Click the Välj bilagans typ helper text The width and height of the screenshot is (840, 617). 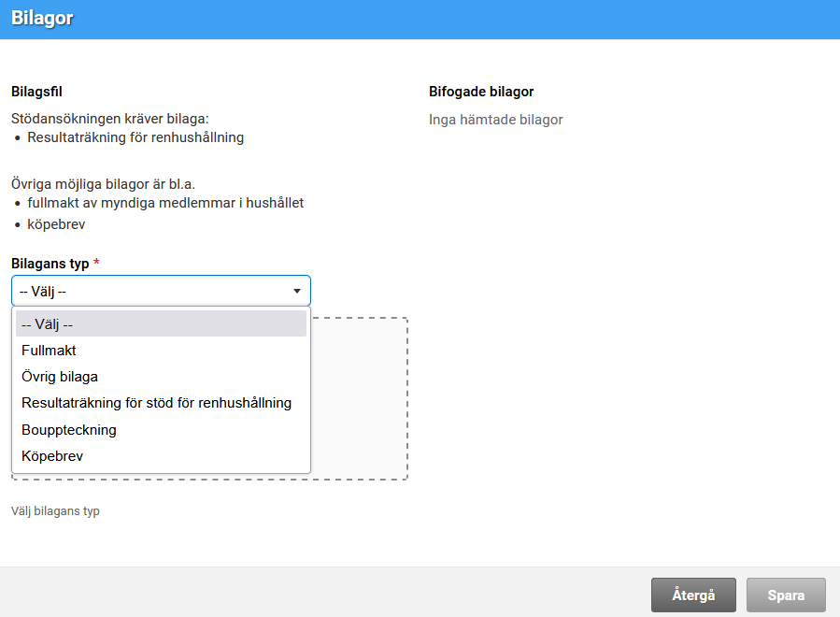[55, 511]
